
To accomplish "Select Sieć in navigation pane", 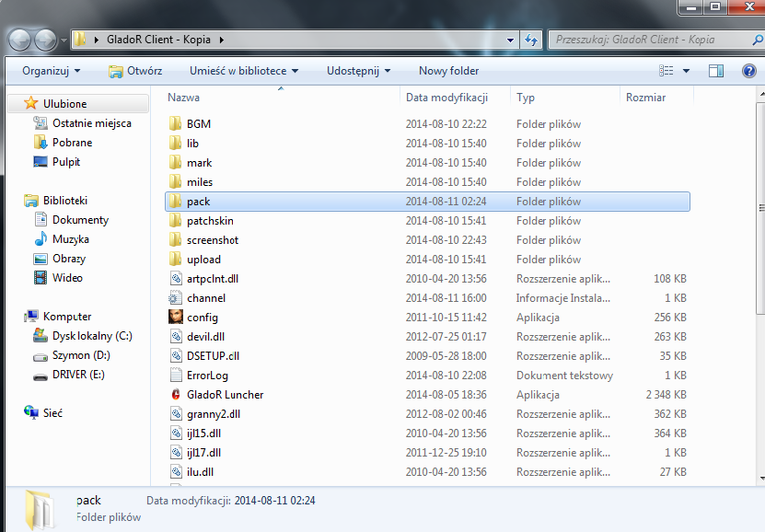I will [x=52, y=413].
